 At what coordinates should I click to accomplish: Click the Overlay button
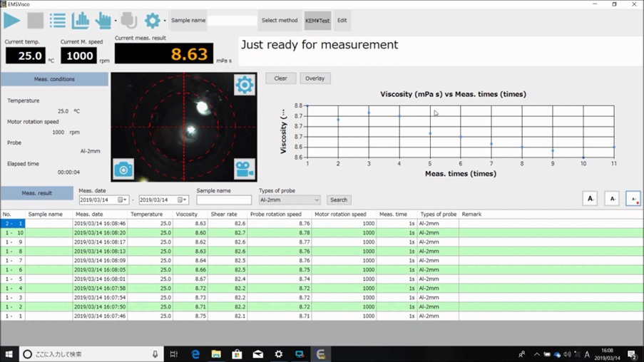[315, 78]
